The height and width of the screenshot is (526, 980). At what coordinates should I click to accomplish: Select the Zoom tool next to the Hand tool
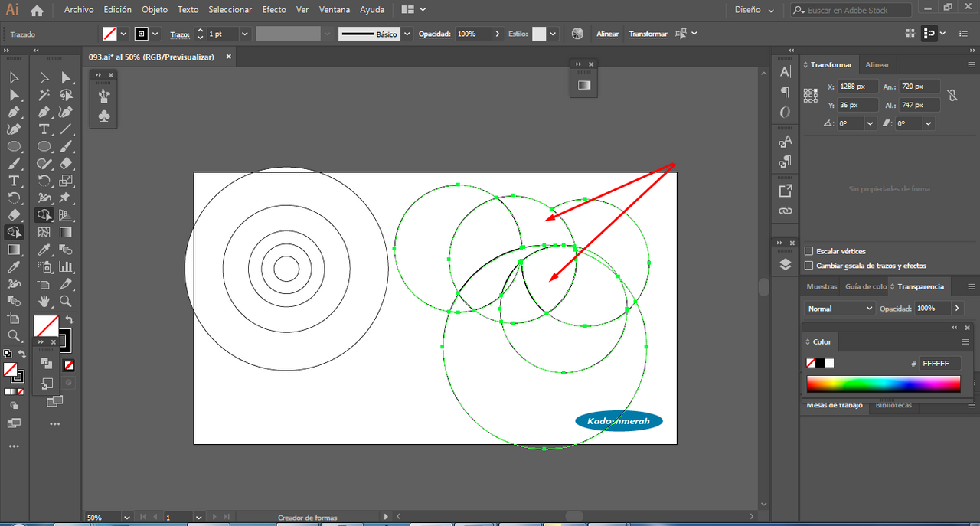click(x=66, y=301)
